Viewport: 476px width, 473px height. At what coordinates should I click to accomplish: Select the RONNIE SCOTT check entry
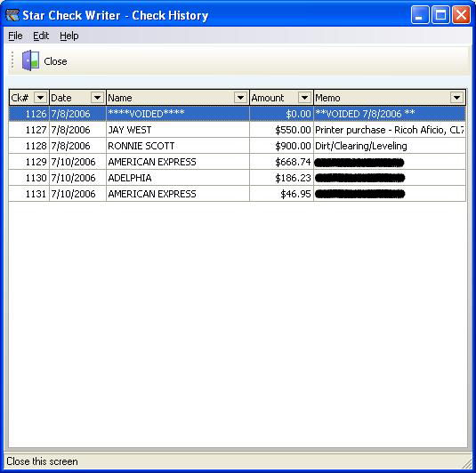click(237, 146)
